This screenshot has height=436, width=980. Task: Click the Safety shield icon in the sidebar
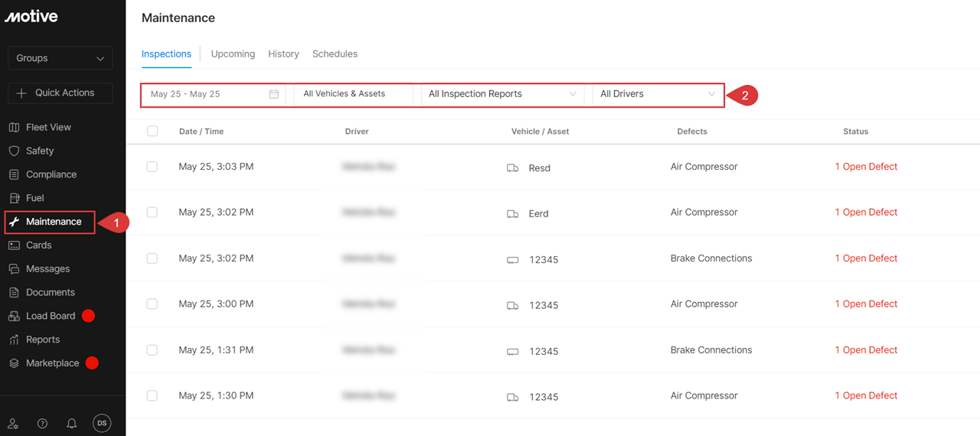click(14, 151)
